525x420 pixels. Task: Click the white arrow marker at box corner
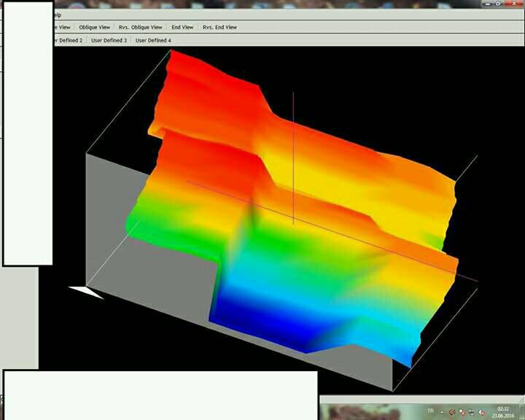pyautogui.click(x=85, y=292)
